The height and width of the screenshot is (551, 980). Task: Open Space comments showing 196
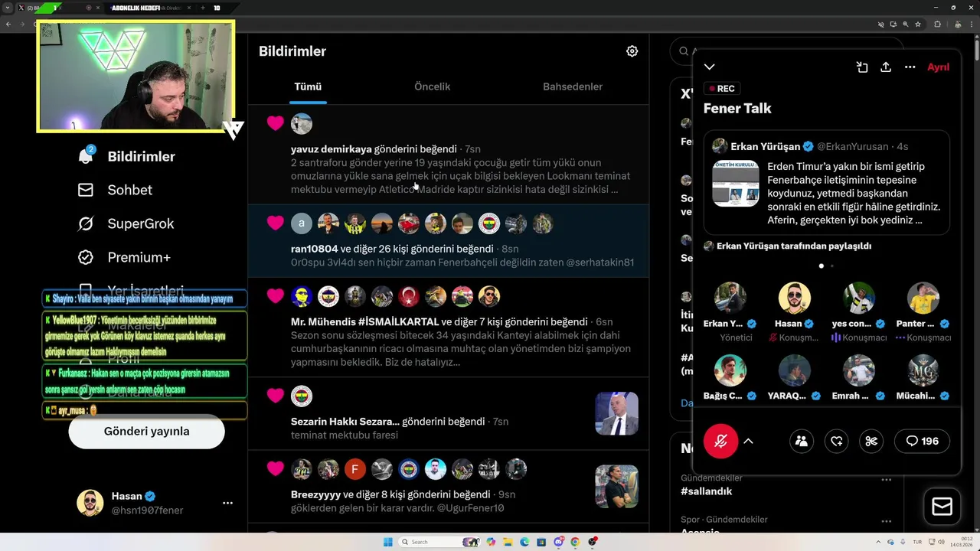click(922, 441)
